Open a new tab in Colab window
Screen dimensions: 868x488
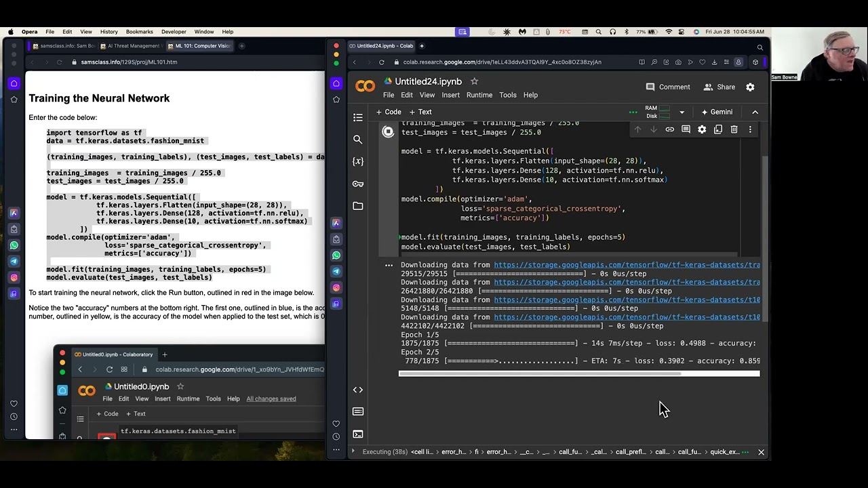(x=422, y=46)
